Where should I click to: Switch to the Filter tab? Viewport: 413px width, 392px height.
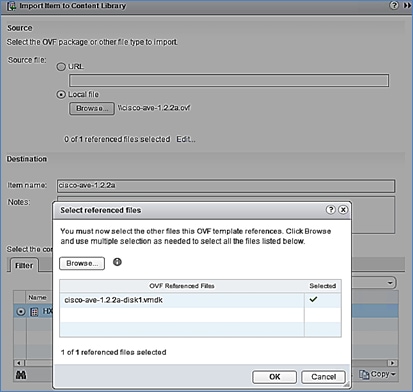coord(24,266)
